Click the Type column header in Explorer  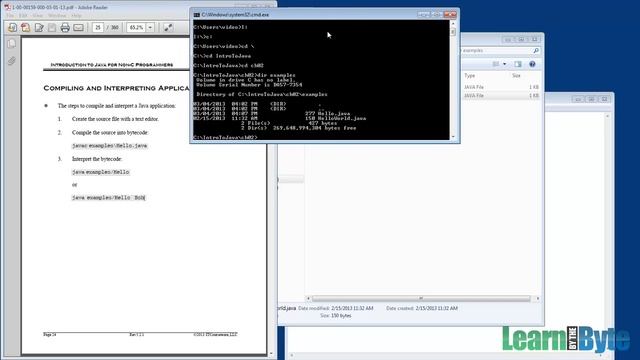point(469,76)
